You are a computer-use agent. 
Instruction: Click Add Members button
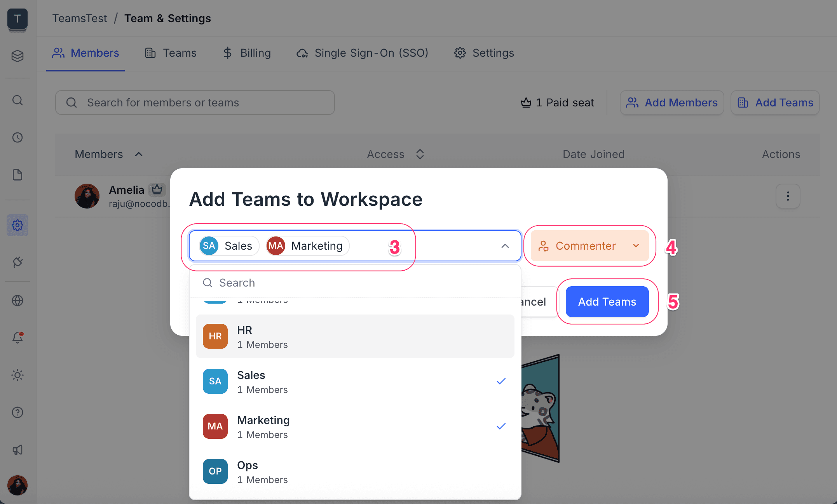pos(671,103)
